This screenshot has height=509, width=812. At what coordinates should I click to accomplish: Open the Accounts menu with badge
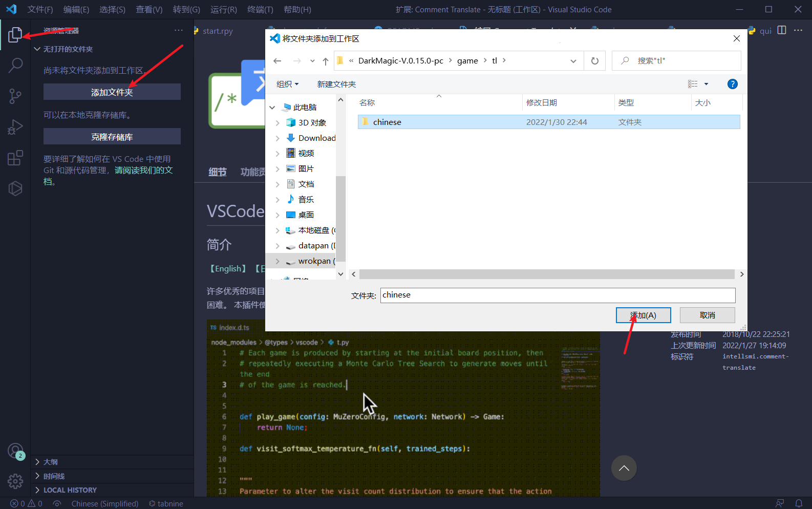point(15,451)
